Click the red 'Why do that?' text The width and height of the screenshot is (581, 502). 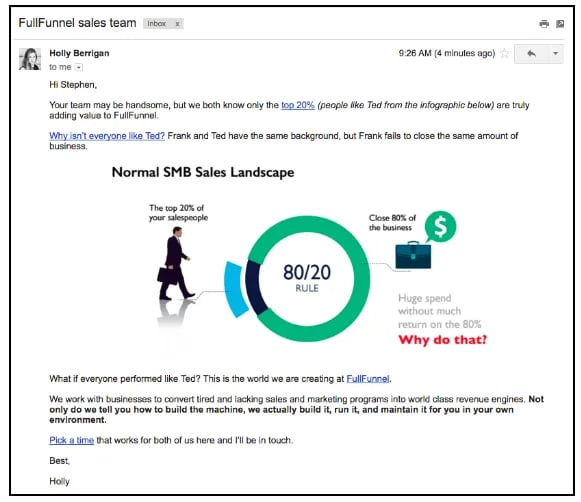(x=443, y=340)
